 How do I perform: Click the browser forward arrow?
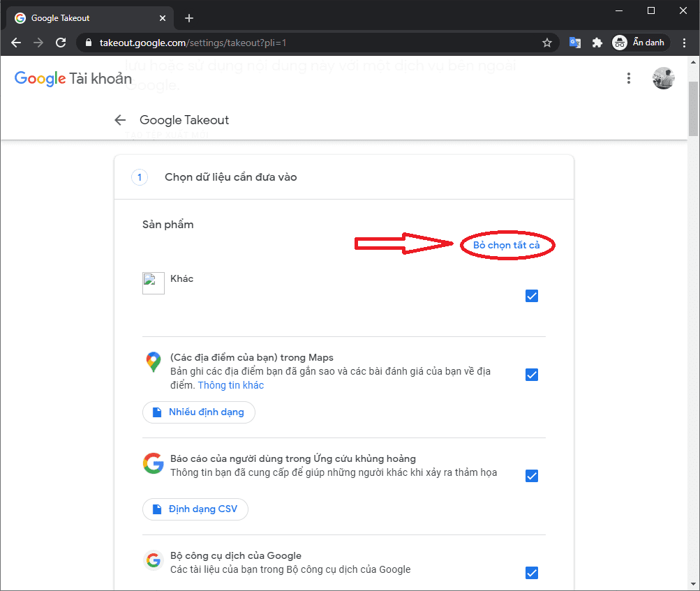pos(38,43)
